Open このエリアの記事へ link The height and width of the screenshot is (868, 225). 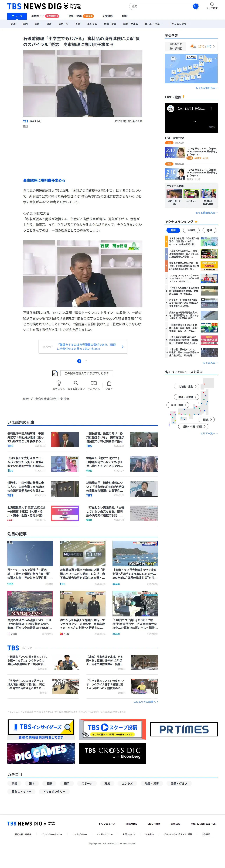tap(146, 702)
